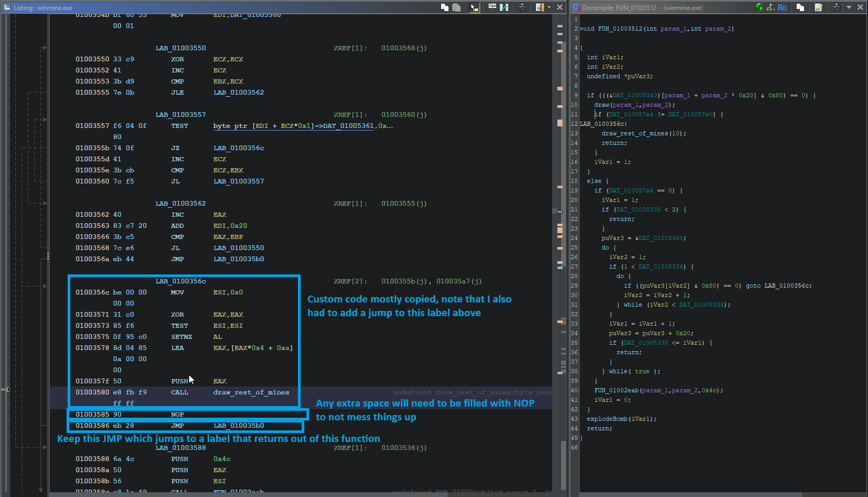Click the small panel expander arrow on left edge
The width and height of the screenshot is (868, 497).
click(6, 389)
